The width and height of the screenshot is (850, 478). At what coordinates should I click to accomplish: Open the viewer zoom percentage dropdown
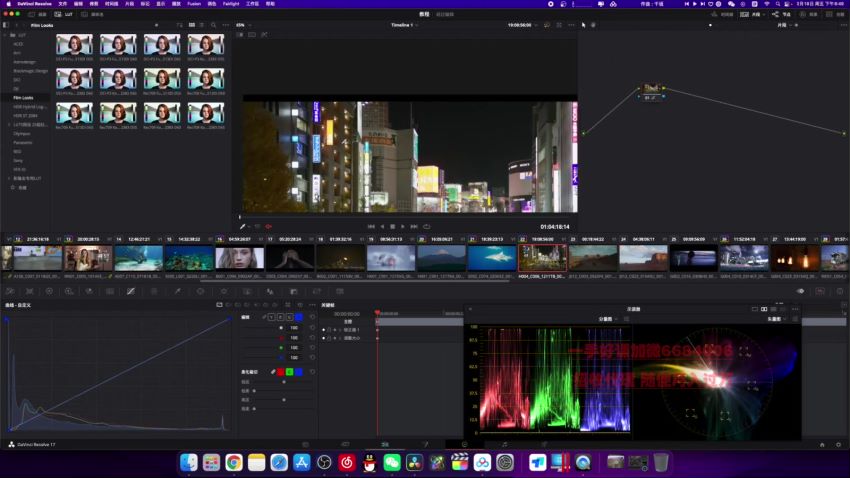[x=243, y=25]
